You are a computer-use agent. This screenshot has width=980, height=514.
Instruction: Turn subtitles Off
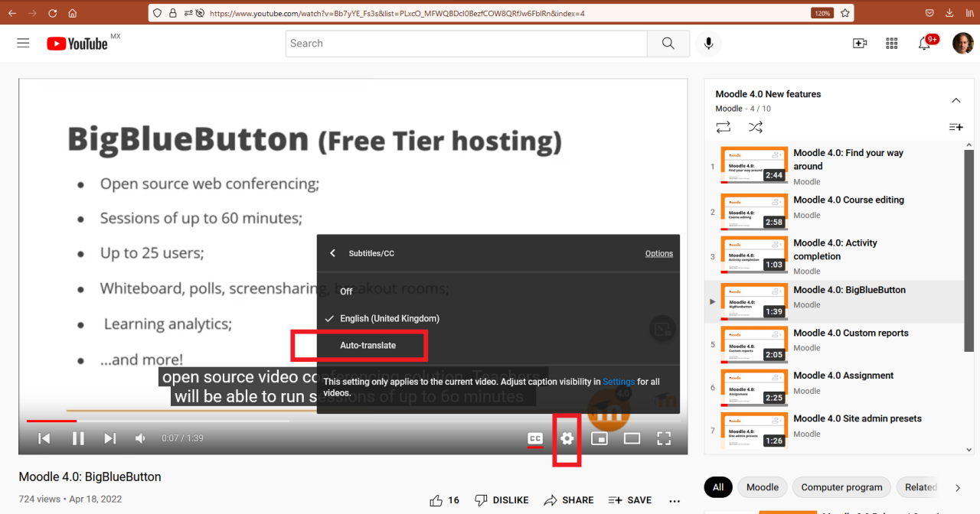tap(345, 291)
